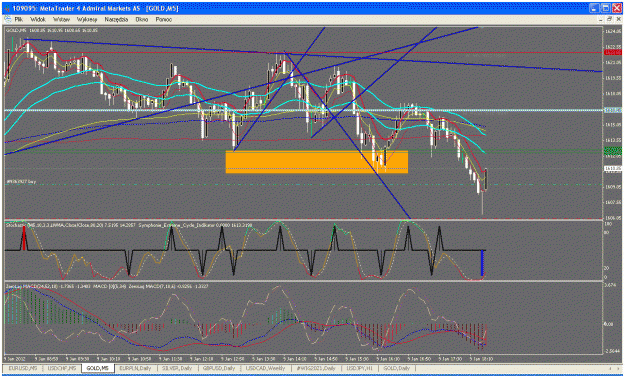Restore the inner chart window size

609,19
